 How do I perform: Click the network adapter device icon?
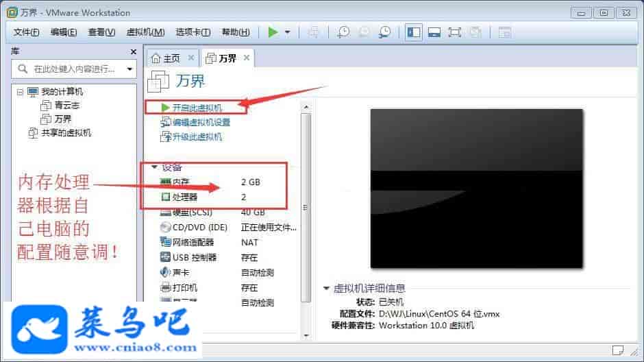point(165,242)
